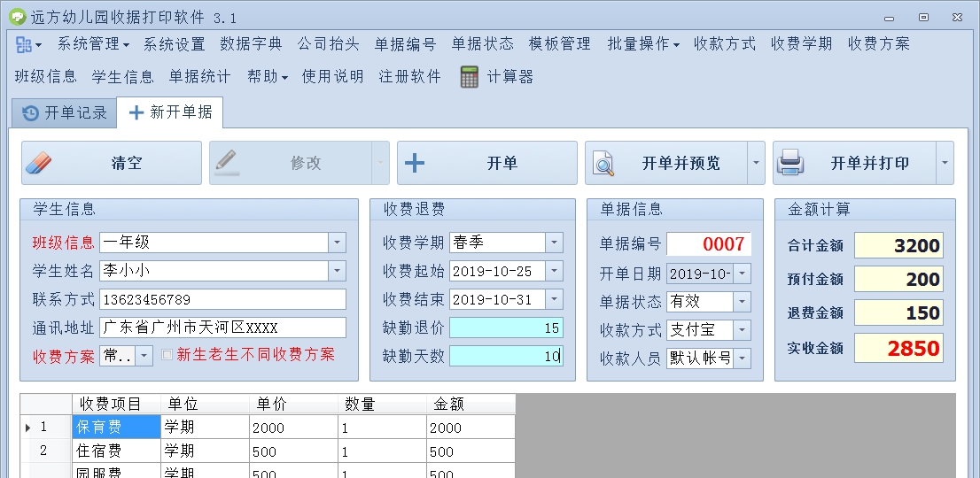Expand the 收款人员 dropdown
Viewport: 980px width, 478px height.
742,358
